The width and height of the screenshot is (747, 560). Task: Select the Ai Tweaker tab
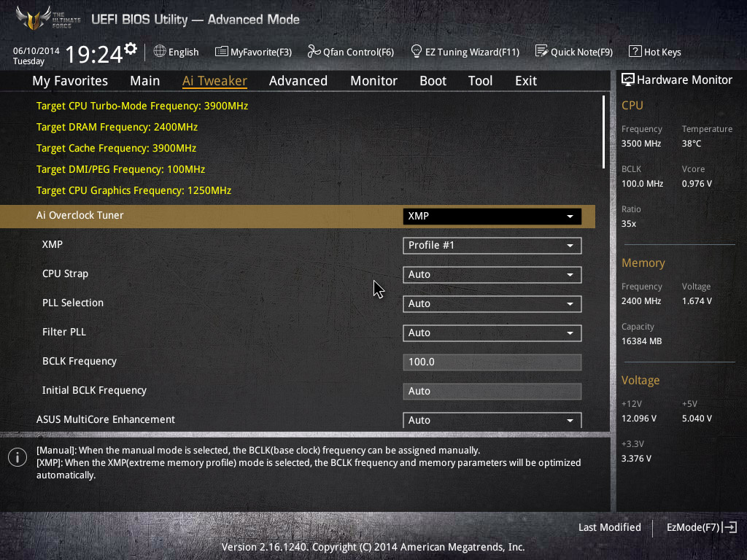point(215,81)
